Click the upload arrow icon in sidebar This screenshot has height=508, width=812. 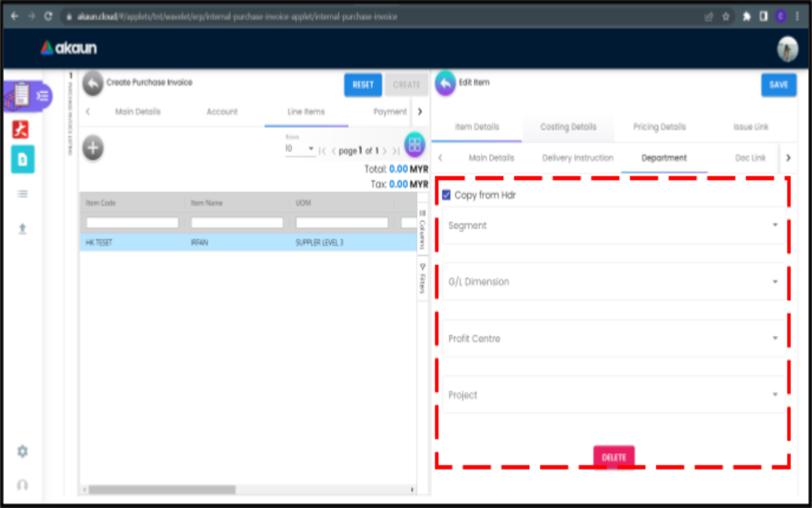click(23, 229)
